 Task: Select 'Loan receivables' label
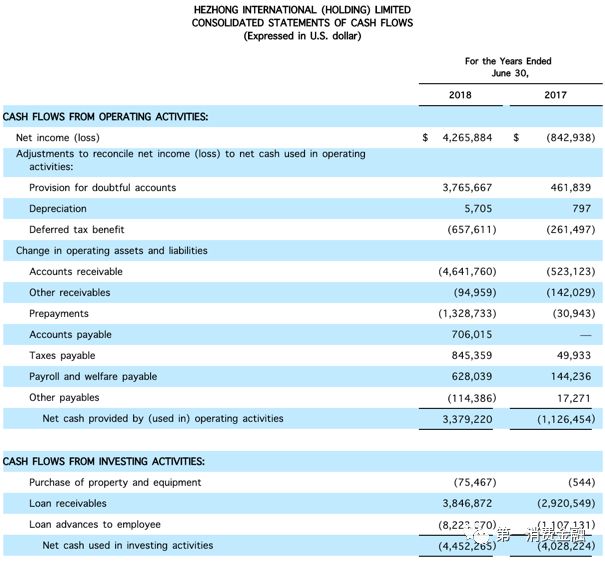point(68,503)
